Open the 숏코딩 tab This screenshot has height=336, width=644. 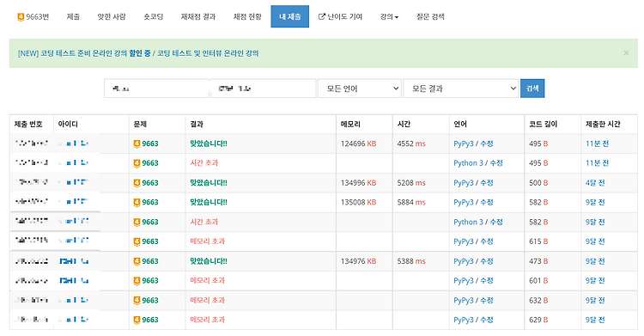(x=153, y=16)
